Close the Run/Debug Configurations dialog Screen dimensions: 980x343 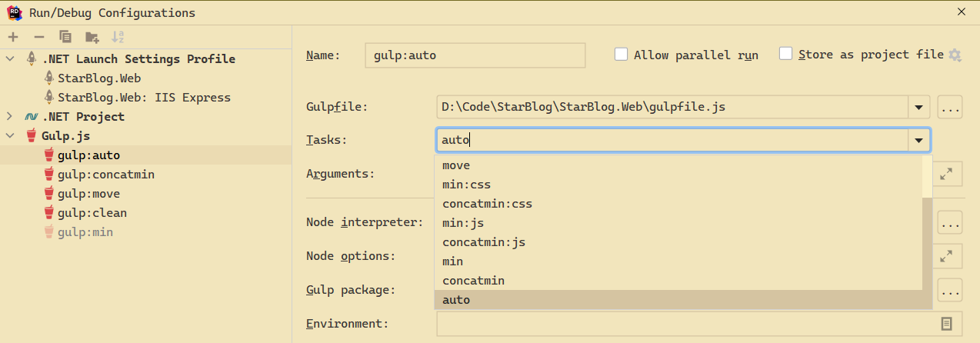[961, 12]
